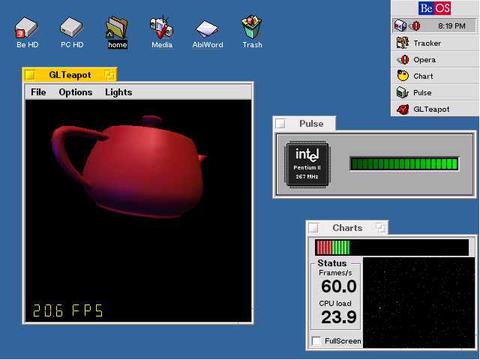This screenshot has width=480, height=360.
Task: Click the BeOS logo in Deskbar
Action: (435, 8)
